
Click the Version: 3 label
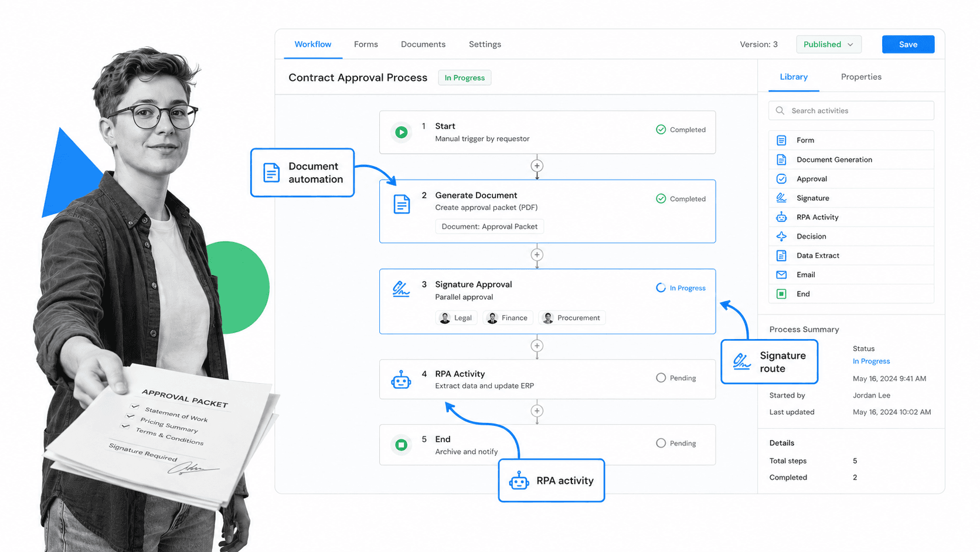(x=758, y=45)
